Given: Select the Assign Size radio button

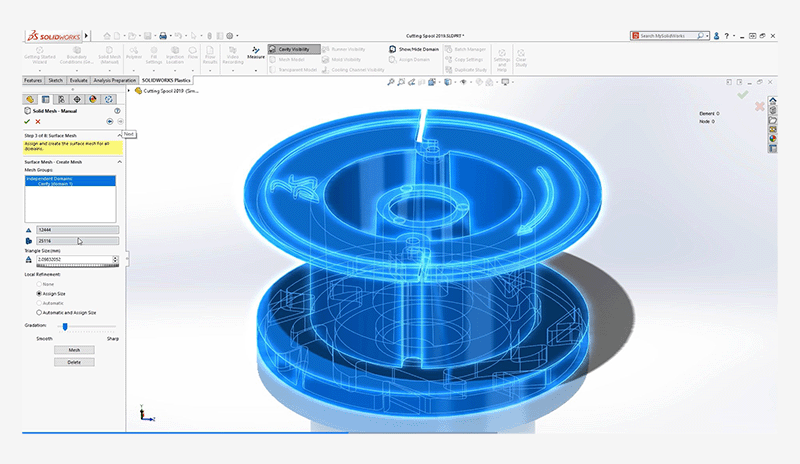Looking at the screenshot, I should tap(39, 293).
